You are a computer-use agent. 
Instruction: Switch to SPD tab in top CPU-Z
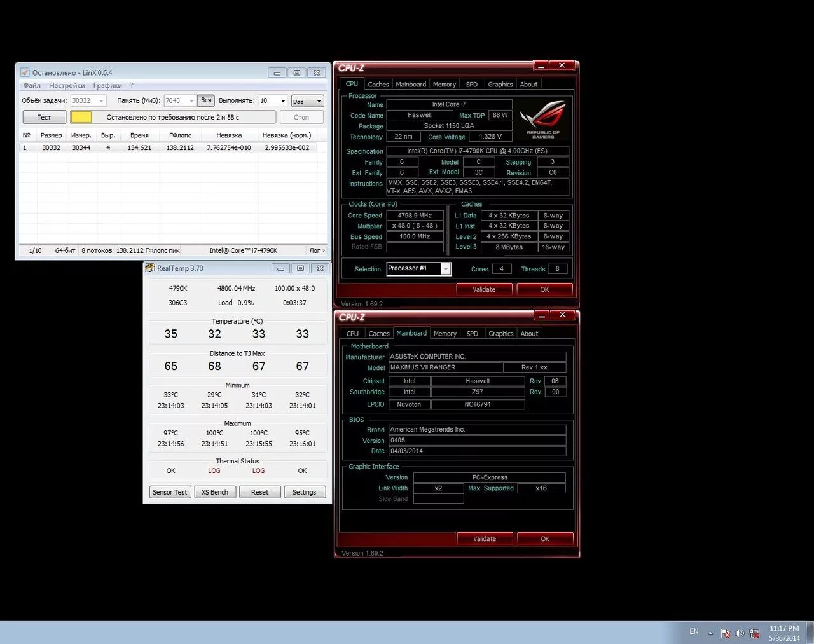[x=471, y=84]
